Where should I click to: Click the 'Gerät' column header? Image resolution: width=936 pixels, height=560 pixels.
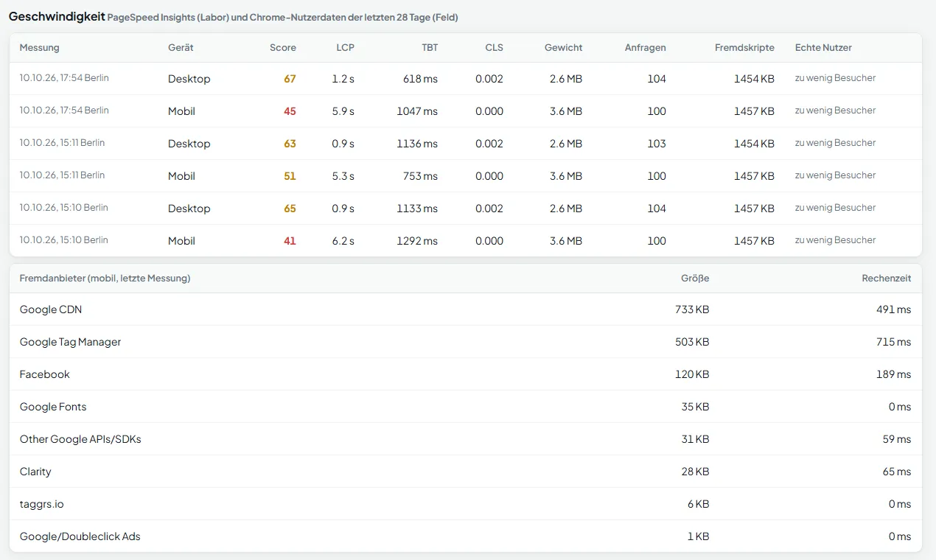181,47
